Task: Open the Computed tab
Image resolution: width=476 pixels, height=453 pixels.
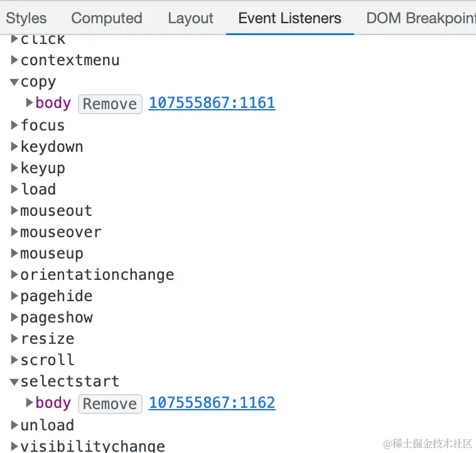Action: point(107,18)
